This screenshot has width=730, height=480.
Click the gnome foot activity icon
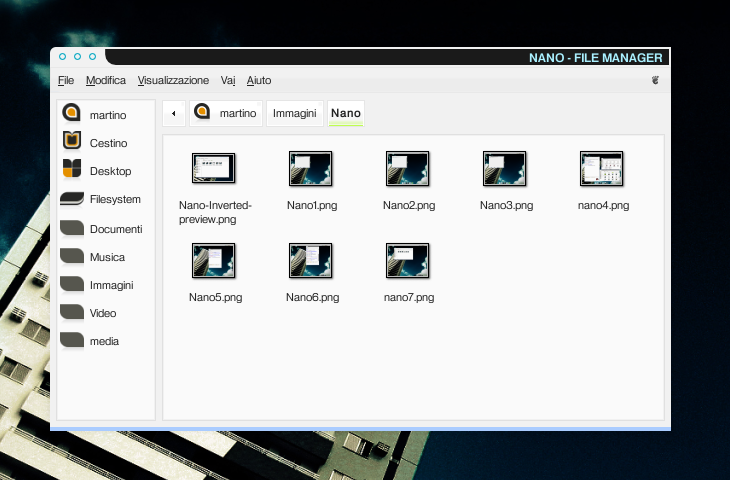click(x=655, y=80)
